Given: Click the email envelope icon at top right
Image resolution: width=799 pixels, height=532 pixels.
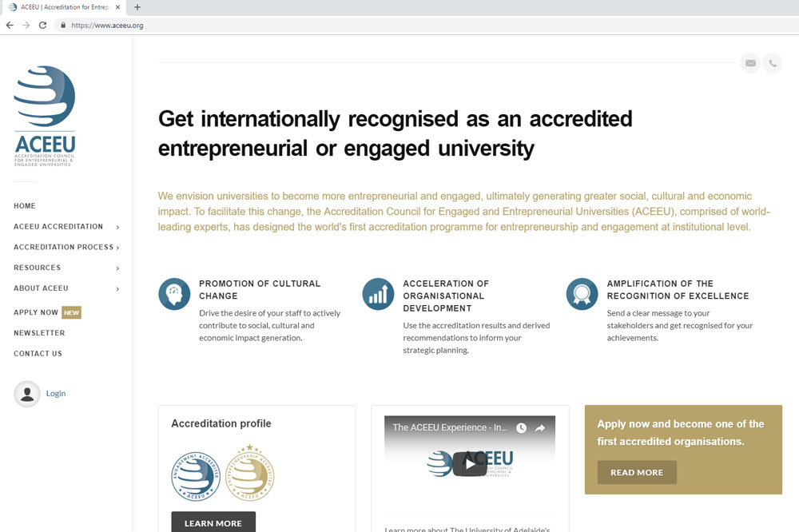Looking at the screenshot, I should tap(750, 63).
